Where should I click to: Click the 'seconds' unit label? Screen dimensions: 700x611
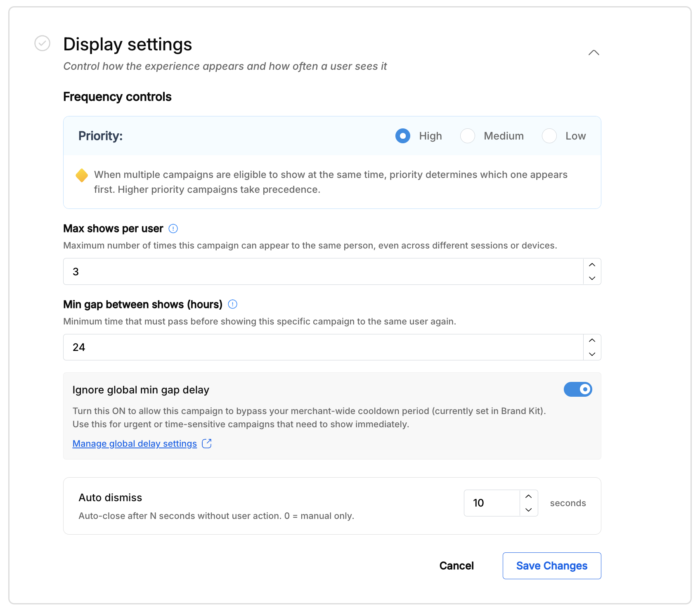tap(568, 503)
